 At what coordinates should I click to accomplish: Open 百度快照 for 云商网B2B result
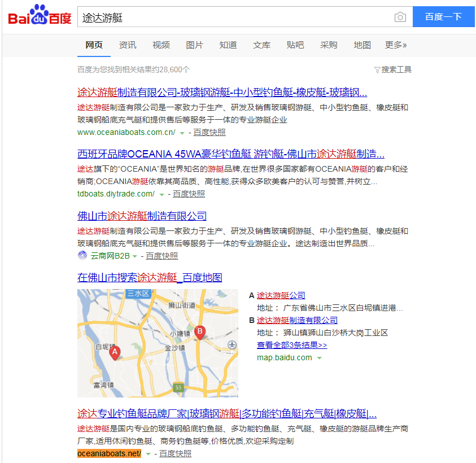[x=162, y=256]
